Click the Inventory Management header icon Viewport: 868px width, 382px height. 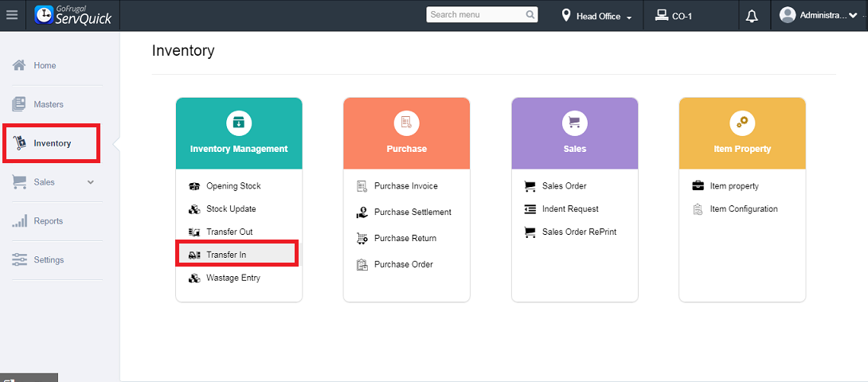pyautogui.click(x=239, y=122)
